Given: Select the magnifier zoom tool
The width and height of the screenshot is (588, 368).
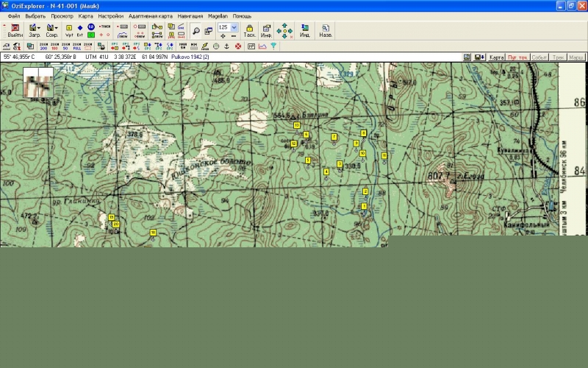Looking at the screenshot, I should click(196, 29).
